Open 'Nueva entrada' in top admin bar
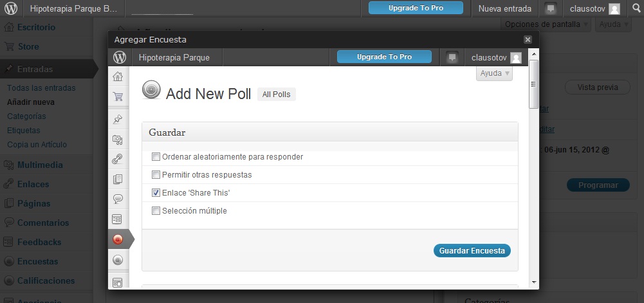 tap(505, 9)
